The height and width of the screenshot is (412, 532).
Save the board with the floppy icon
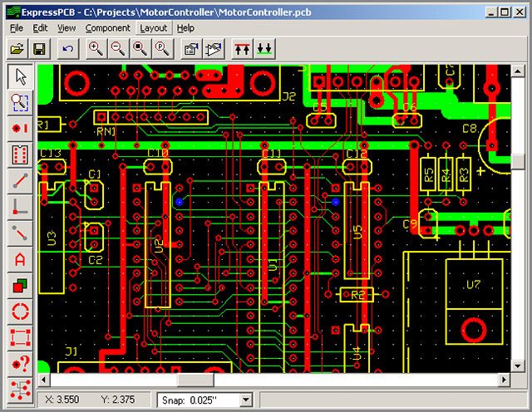point(39,49)
